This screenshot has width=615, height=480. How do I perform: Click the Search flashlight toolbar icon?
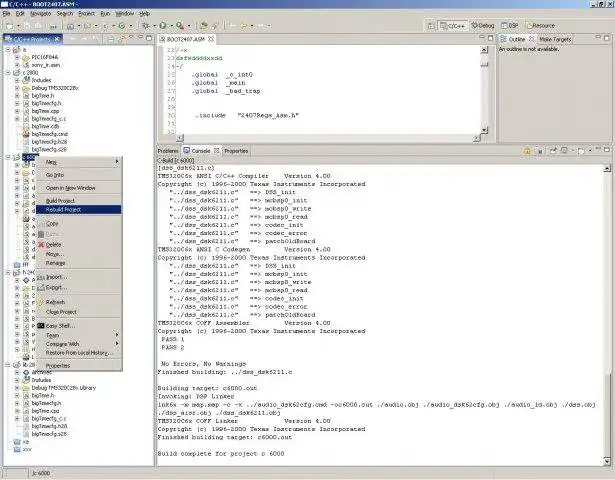click(215, 26)
